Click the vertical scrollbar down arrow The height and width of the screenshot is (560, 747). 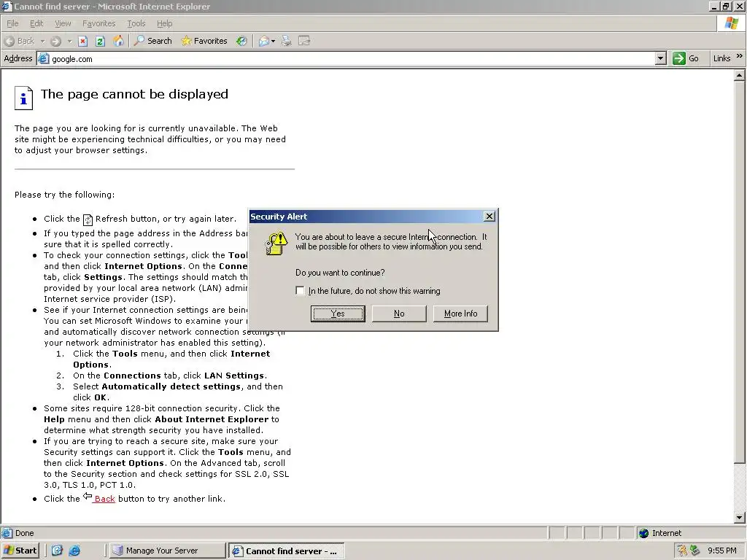point(739,517)
